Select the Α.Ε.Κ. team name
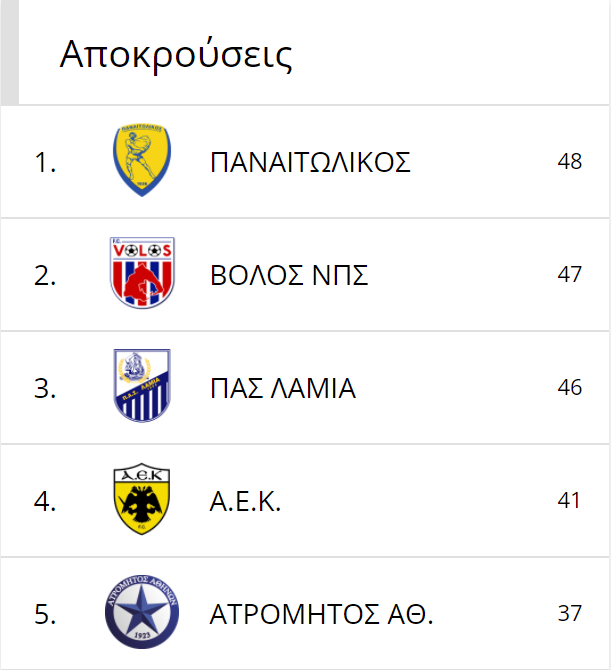 [245, 501]
